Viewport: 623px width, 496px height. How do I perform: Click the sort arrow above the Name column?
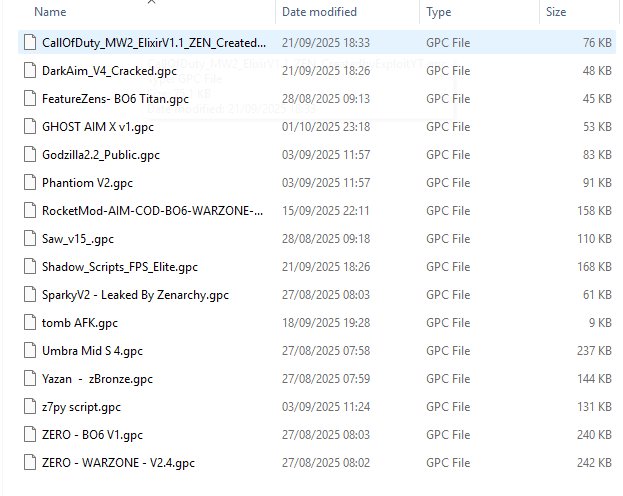click(151, 2)
